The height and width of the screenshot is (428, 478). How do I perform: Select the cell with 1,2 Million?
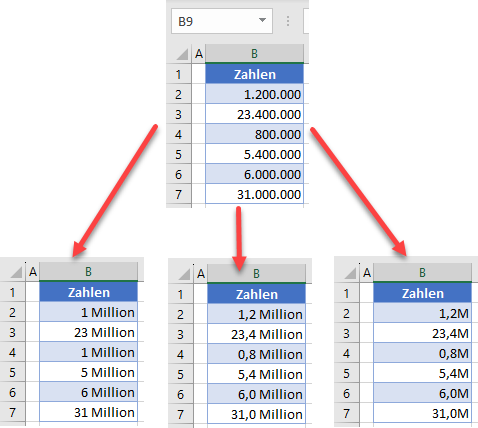(256, 314)
